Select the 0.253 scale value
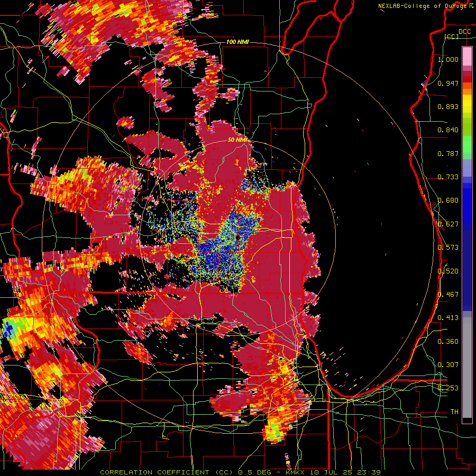476x476 pixels. click(x=448, y=388)
